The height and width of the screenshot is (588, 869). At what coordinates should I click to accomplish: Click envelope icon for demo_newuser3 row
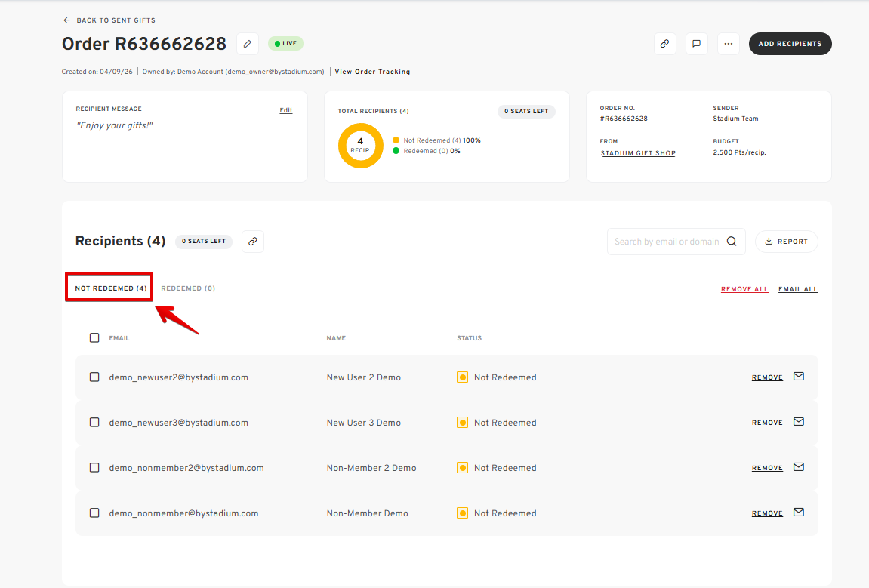coord(799,422)
